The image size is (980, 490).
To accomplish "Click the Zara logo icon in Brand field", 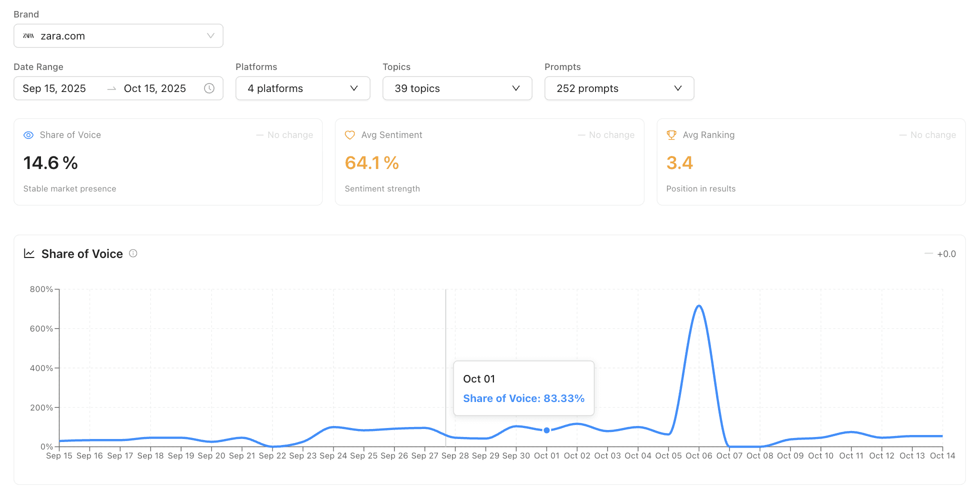I will click(28, 36).
